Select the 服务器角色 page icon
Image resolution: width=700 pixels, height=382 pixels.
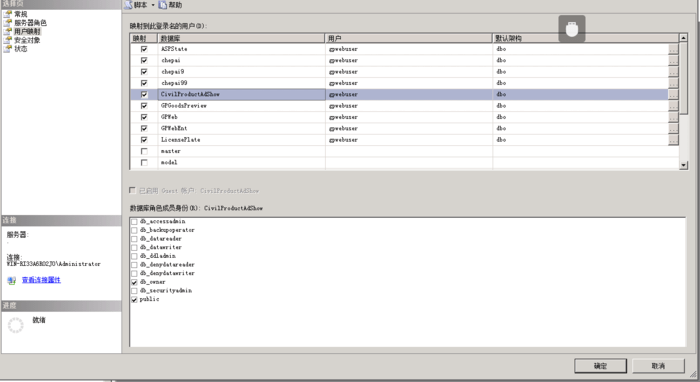[8, 22]
